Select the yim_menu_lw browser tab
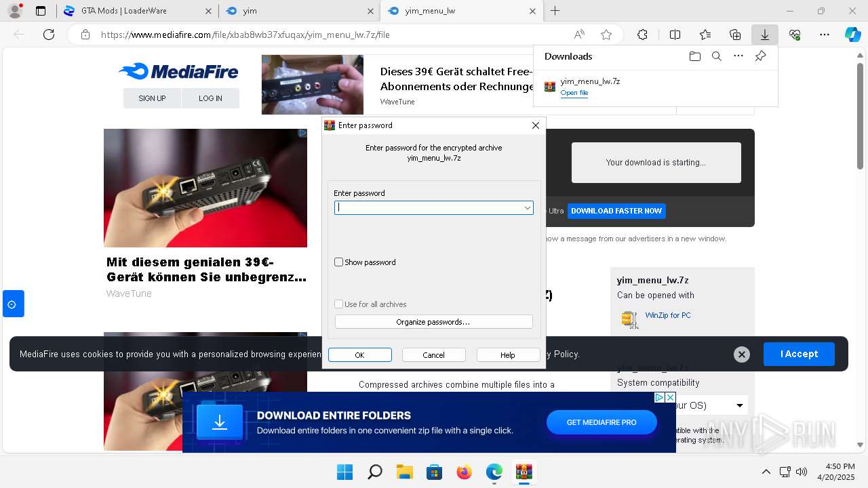Screen dimensions: 868x488 click(461, 11)
